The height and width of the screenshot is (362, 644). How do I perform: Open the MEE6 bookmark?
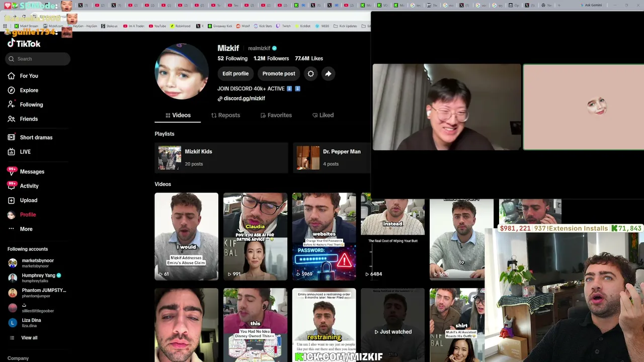click(x=323, y=26)
